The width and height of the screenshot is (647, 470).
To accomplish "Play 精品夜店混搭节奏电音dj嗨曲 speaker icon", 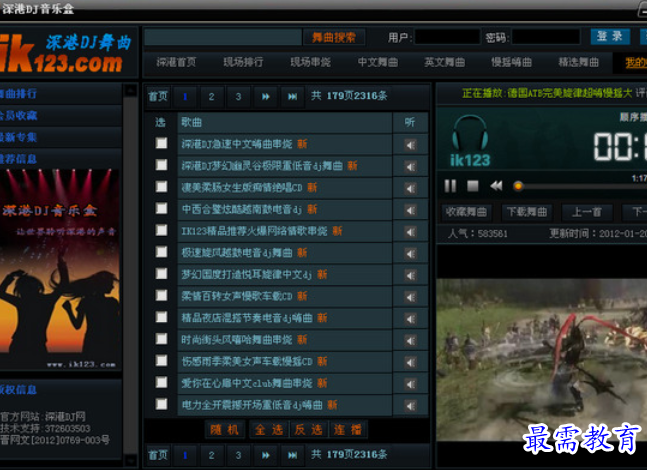I will pos(411,319).
